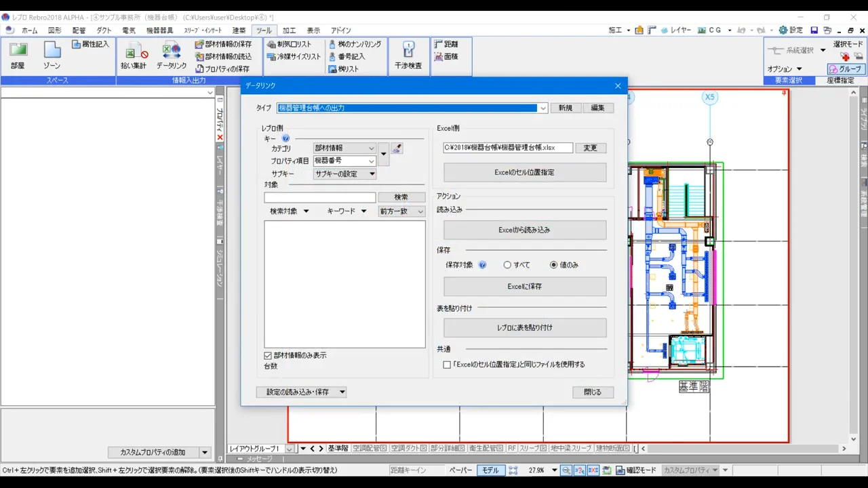
Task: Open the ダクト ribbon tab
Action: click(x=104, y=30)
